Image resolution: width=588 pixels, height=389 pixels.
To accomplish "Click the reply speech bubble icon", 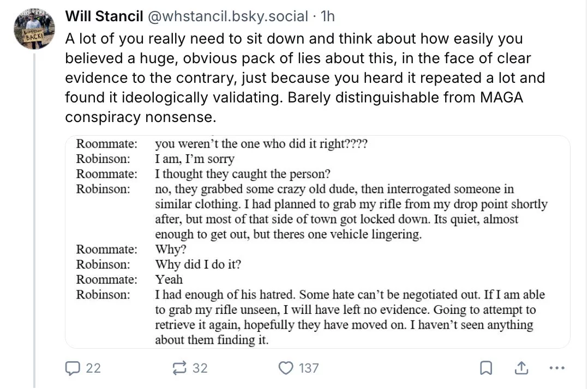I will 73,368.
